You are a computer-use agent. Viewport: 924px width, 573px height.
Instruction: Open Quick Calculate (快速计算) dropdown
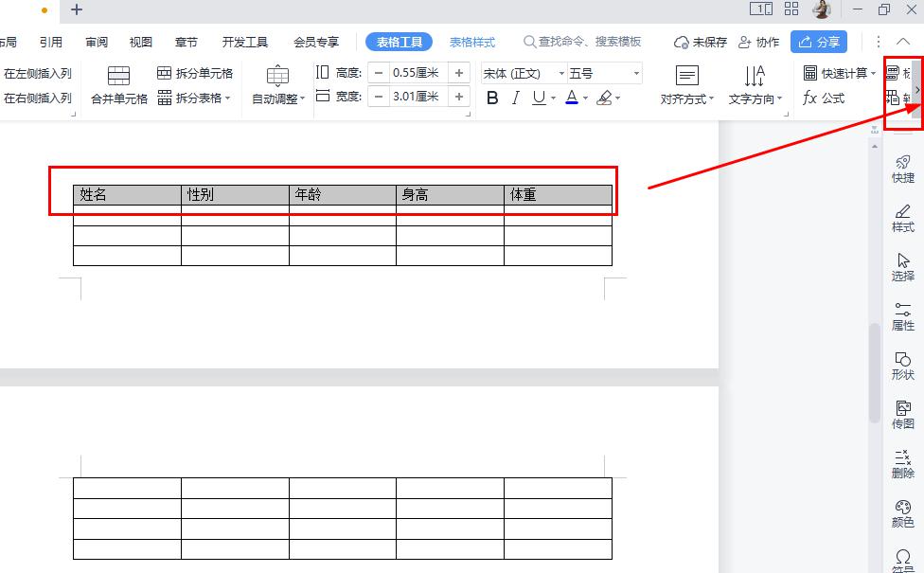840,73
